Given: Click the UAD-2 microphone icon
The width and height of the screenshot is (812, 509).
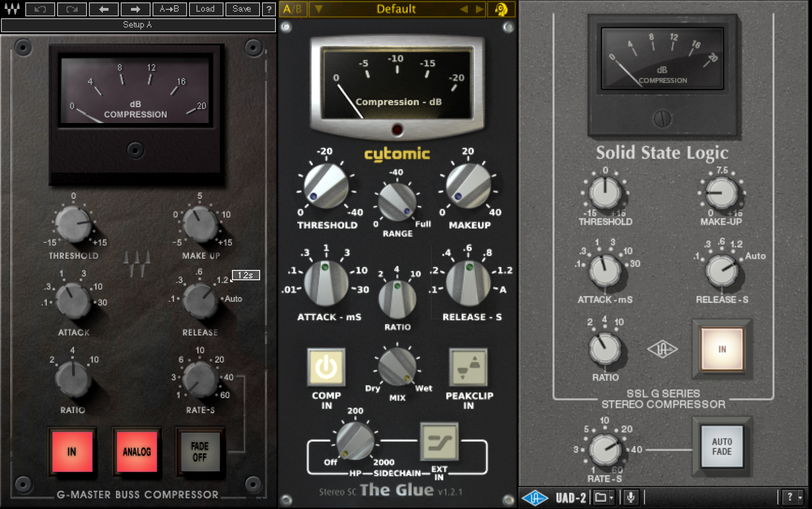Looking at the screenshot, I should point(631,497).
